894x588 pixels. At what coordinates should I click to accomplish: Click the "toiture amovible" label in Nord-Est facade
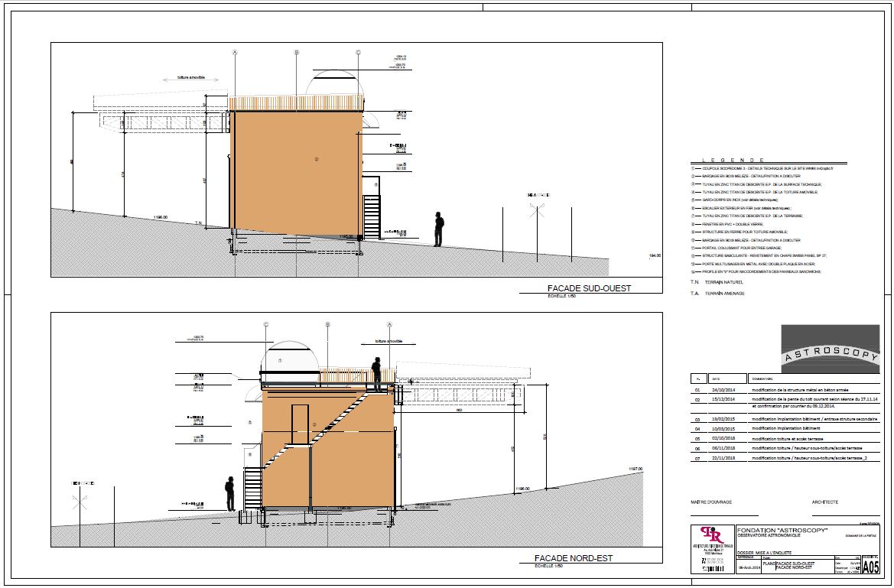coord(388,341)
